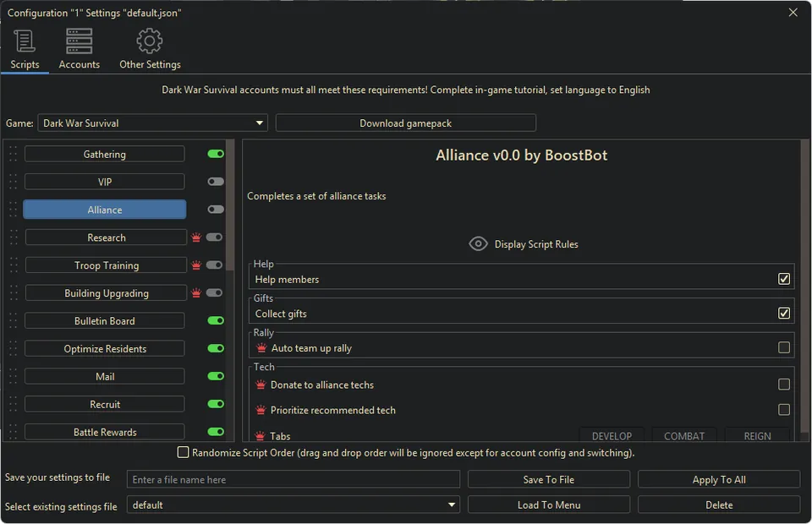
Task: Check the Auto team up rally checkbox
Action: (x=783, y=347)
